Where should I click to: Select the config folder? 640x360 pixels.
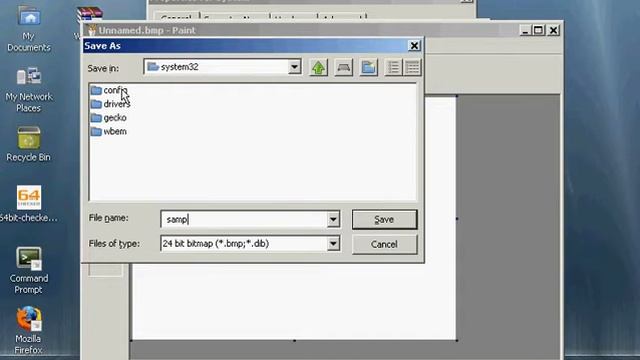109,90
